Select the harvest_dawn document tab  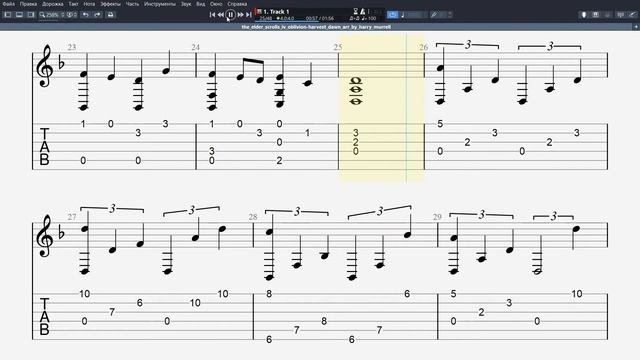[316, 27]
